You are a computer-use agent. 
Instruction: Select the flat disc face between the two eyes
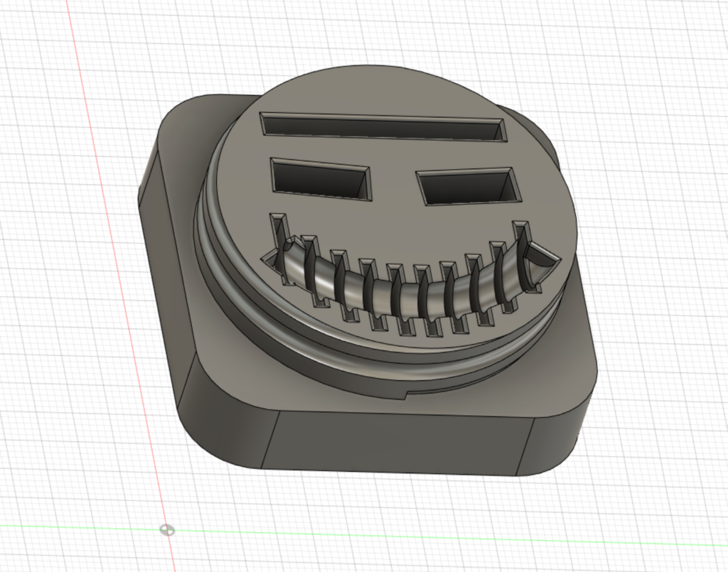pos(392,183)
